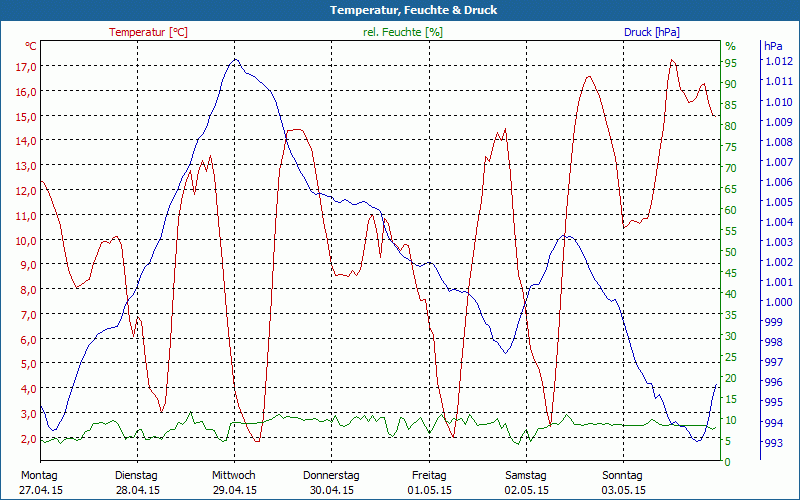The width and height of the screenshot is (800, 500).
Task: Click the green % unit label
Action: (730, 46)
